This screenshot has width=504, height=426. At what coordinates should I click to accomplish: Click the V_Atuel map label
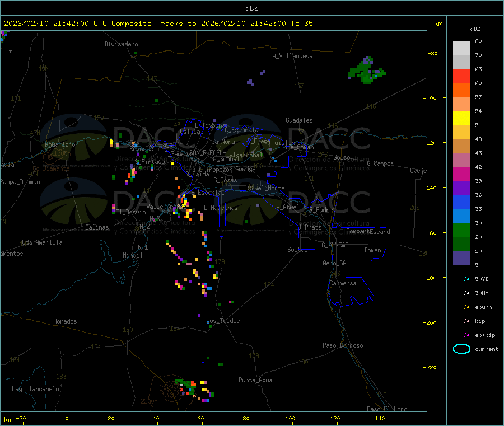click(288, 207)
